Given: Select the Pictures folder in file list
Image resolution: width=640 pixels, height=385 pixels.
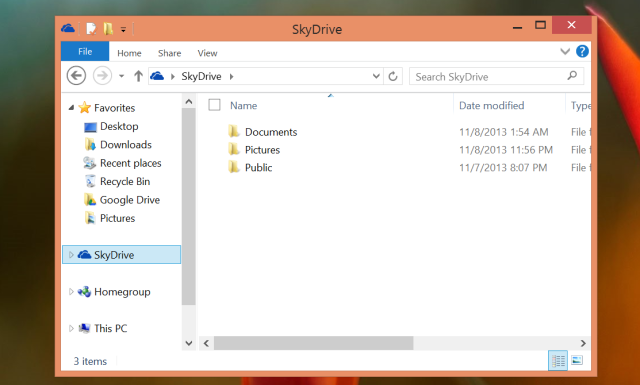Looking at the screenshot, I should tap(262, 150).
